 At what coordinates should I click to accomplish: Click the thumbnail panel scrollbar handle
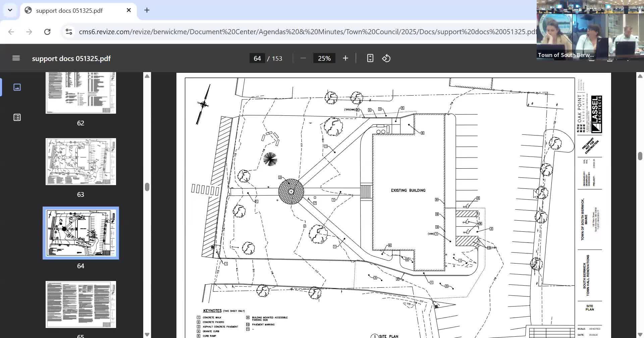coord(147,187)
